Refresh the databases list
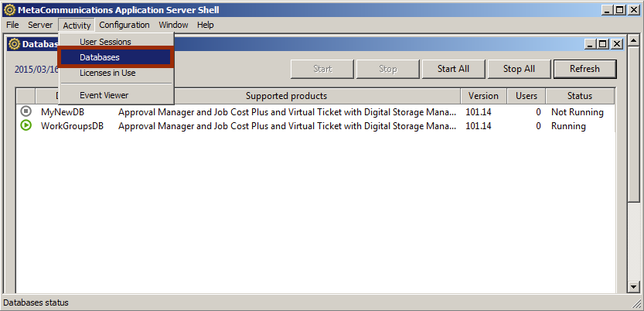 click(x=584, y=69)
